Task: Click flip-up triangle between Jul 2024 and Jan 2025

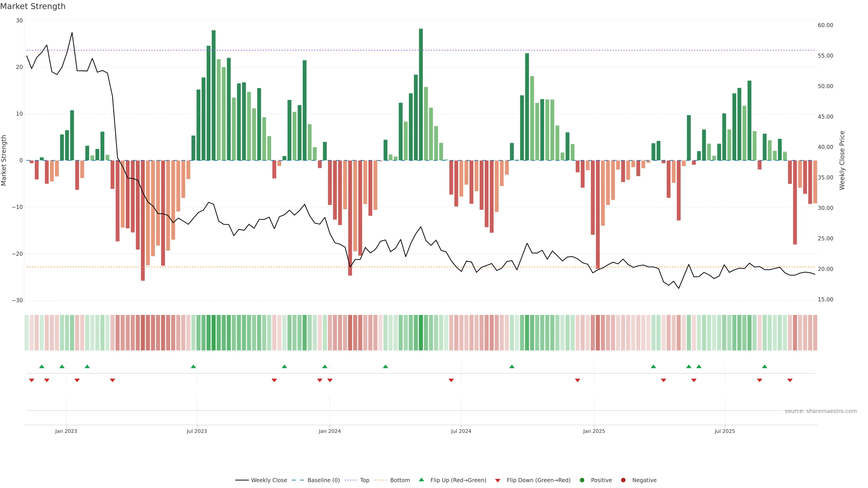Action: 512,366
